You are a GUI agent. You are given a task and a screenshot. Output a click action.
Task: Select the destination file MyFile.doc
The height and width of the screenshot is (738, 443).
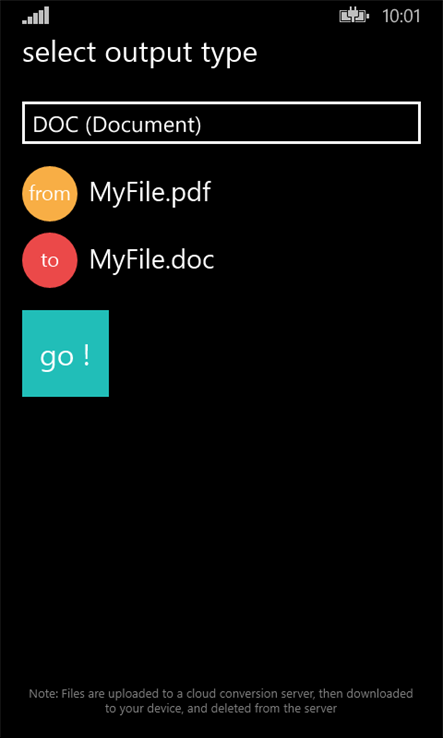(152, 260)
